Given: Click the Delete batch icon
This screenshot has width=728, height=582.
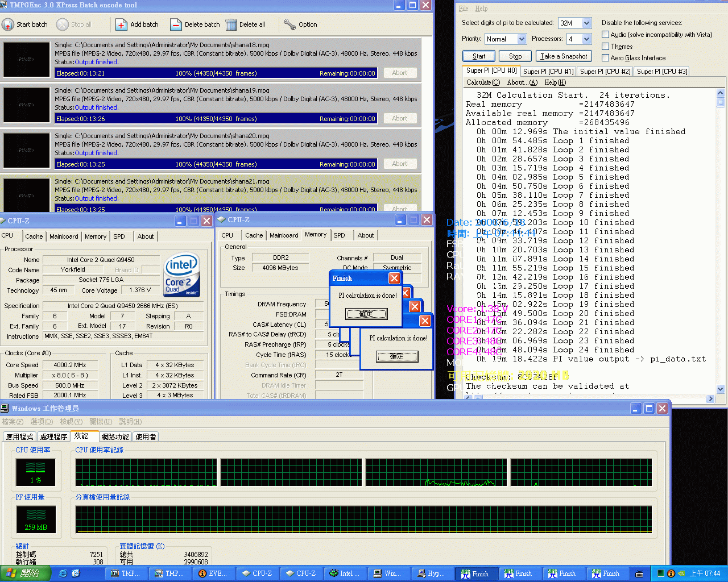Looking at the screenshot, I should click(176, 24).
